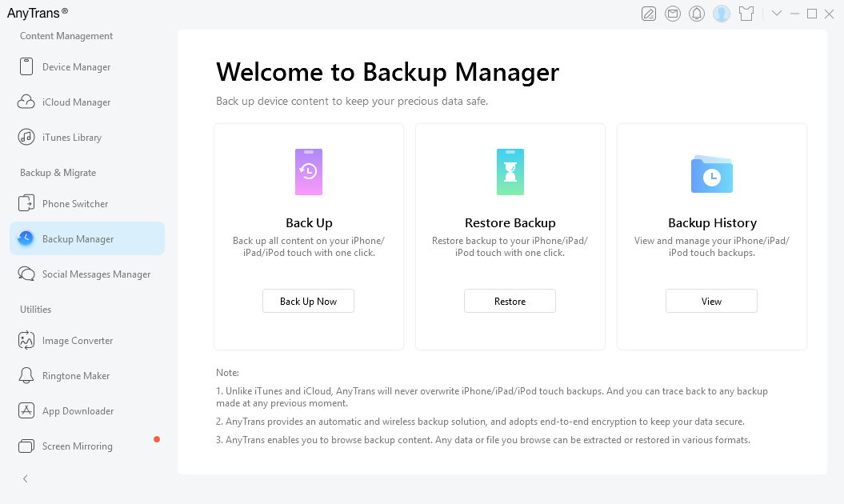Launch Ringtone Maker from the sidebar

click(87, 375)
